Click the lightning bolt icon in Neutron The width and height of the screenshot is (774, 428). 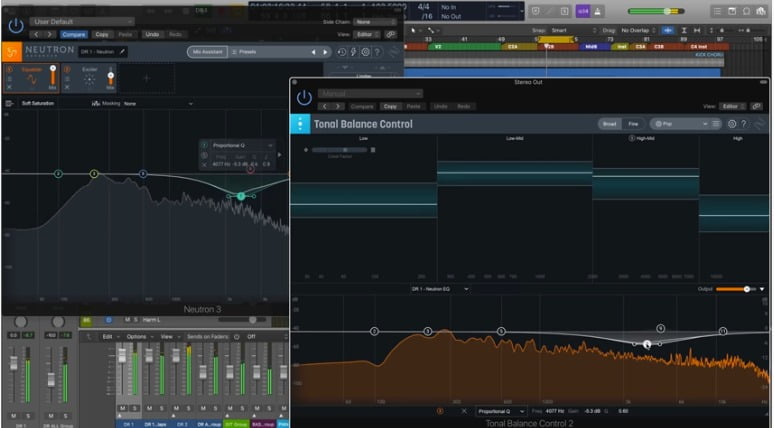pyautogui.click(x=353, y=52)
